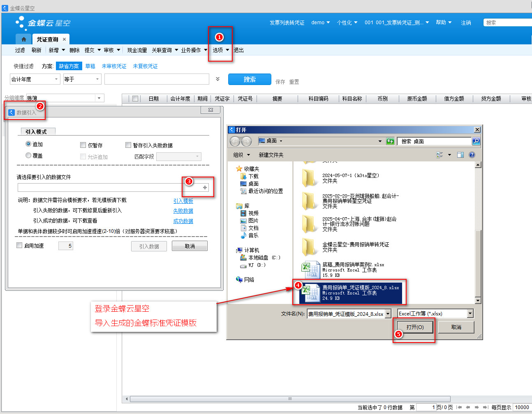Click forward arrow in Open dialog
532x414 pixels.
point(246,141)
